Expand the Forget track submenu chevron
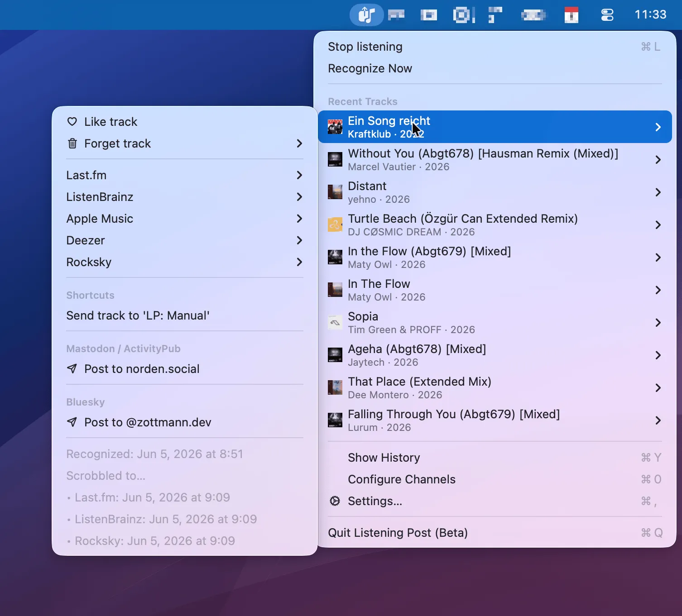 (x=299, y=143)
